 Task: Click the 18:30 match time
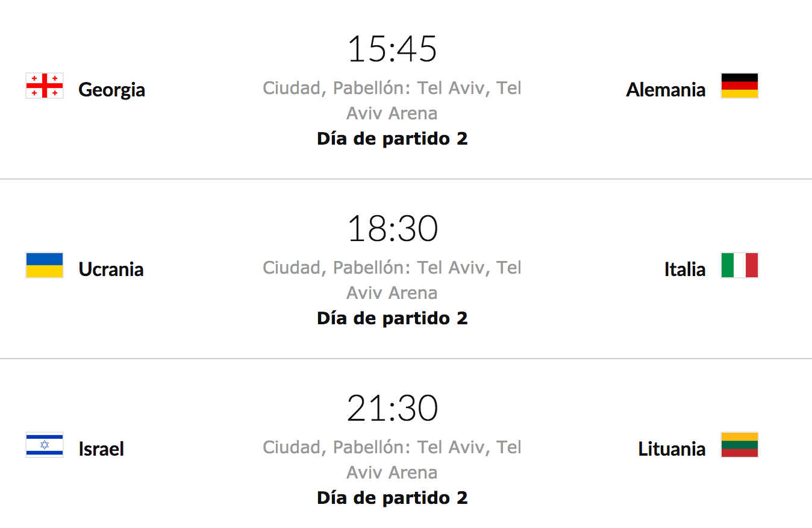pyautogui.click(x=392, y=229)
